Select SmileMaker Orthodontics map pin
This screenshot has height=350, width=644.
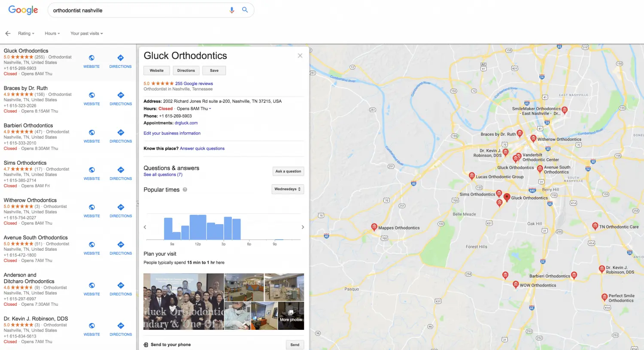pos(565,110)
